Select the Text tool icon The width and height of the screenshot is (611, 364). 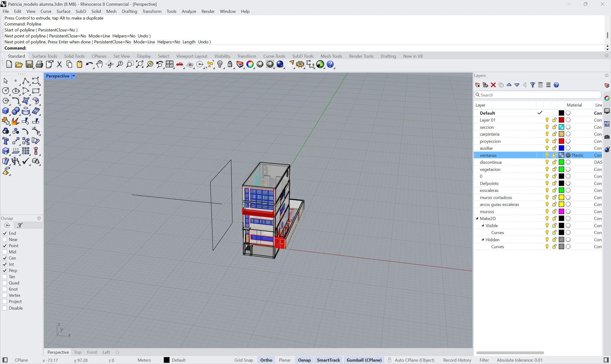[5, 141]
